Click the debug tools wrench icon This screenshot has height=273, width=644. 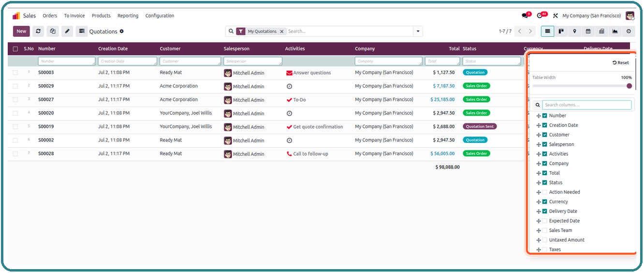(556, 16)
